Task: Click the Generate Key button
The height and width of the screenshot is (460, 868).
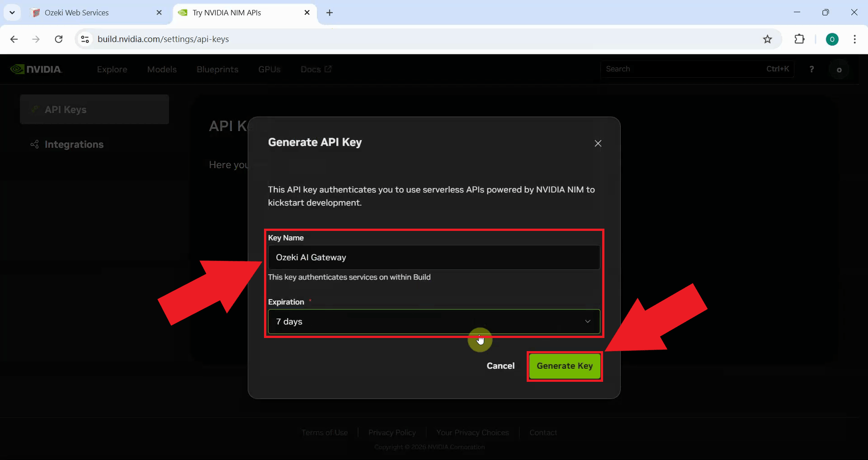Action: (565, 366)
